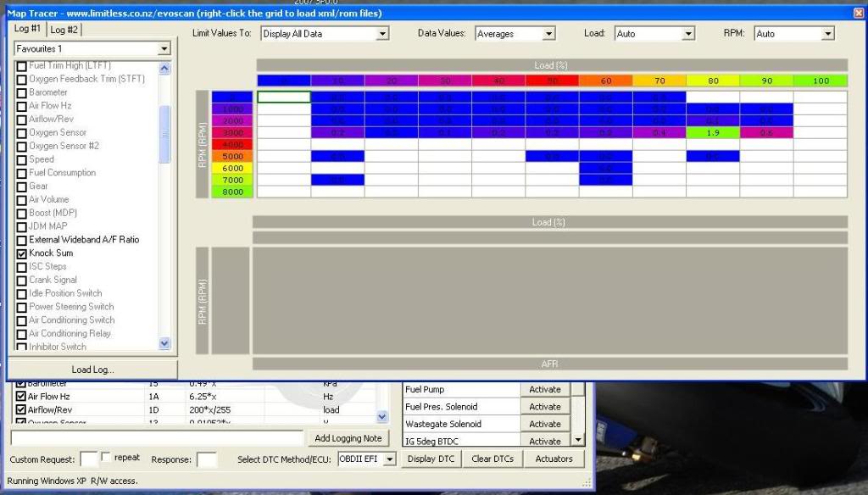The image size is (868, 495).
Task: Click the Actuators button
Action: coord(554,459)
